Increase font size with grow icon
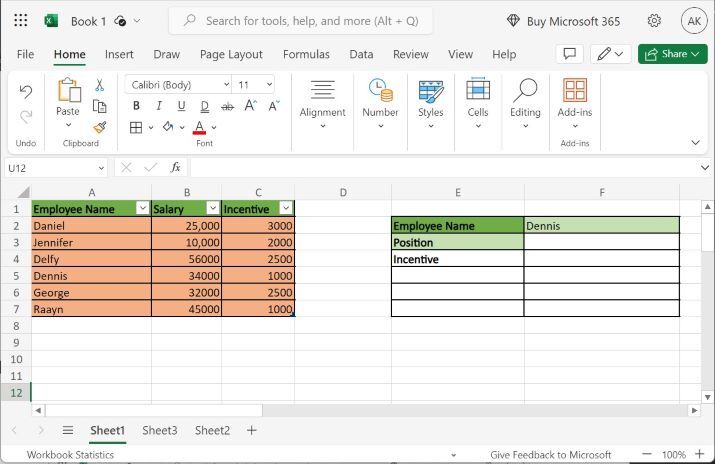Screen dimensions: 715x464 250,106
